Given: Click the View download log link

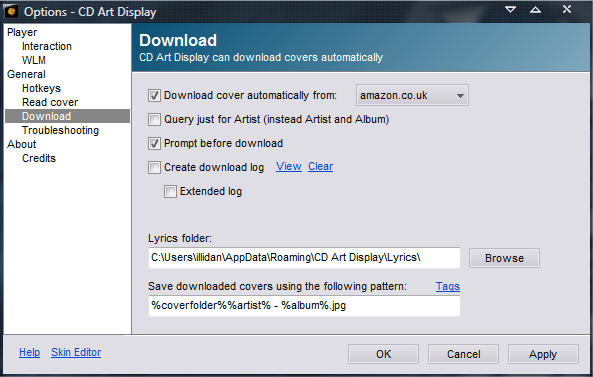Looking at the screenshot, I should coord(289,166).
